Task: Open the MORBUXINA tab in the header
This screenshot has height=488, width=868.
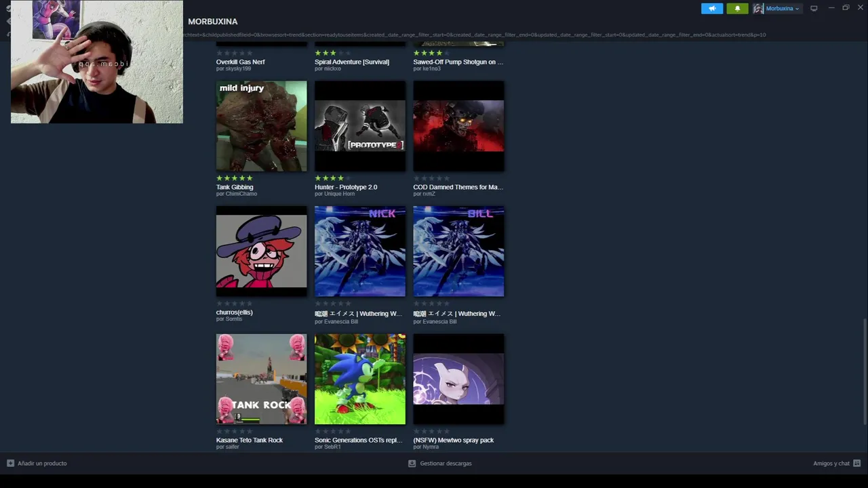Action: 213,22
